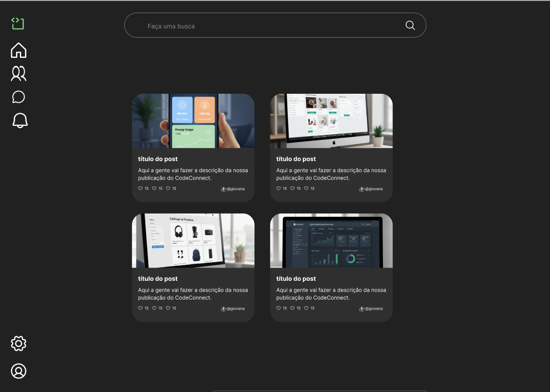Click the magnifier icon in the search bar
The height and width of the screenshot is (392, 550).
[410, 25]
